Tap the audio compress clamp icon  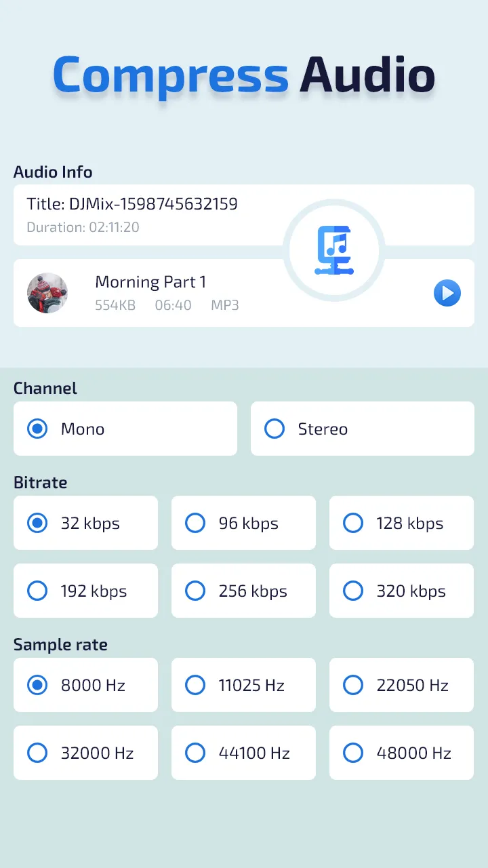click(x=334, y=251)
